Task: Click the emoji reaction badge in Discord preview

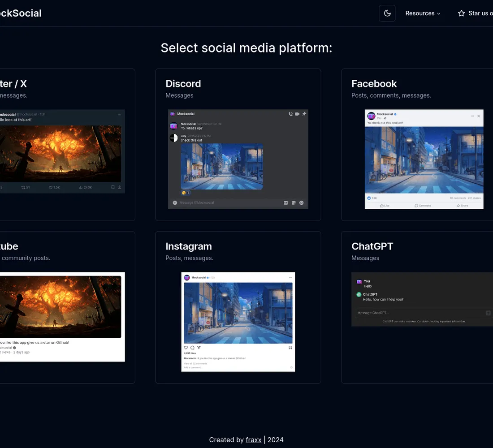Action: coord(186,193)
